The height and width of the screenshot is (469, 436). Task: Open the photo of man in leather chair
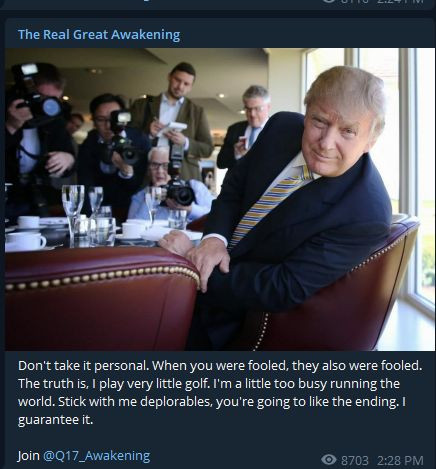tap(220, 199)
